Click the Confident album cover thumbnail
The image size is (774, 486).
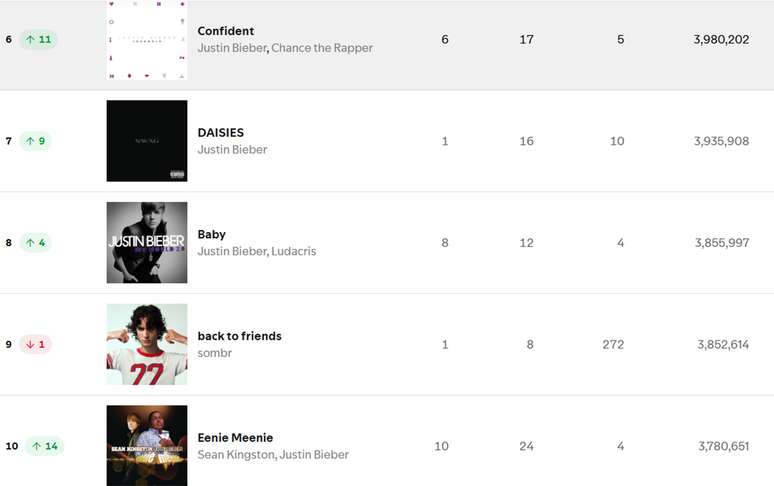(x=146, y=40)
